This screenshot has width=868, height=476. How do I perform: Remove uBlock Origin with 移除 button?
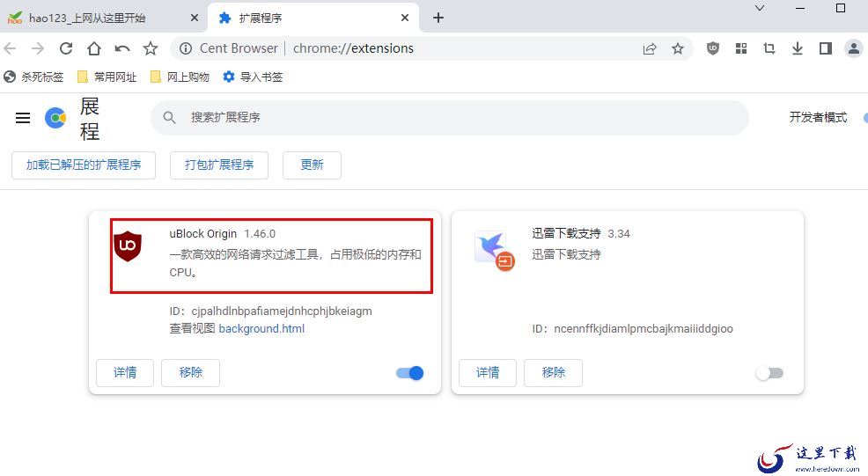coord(190,372)
